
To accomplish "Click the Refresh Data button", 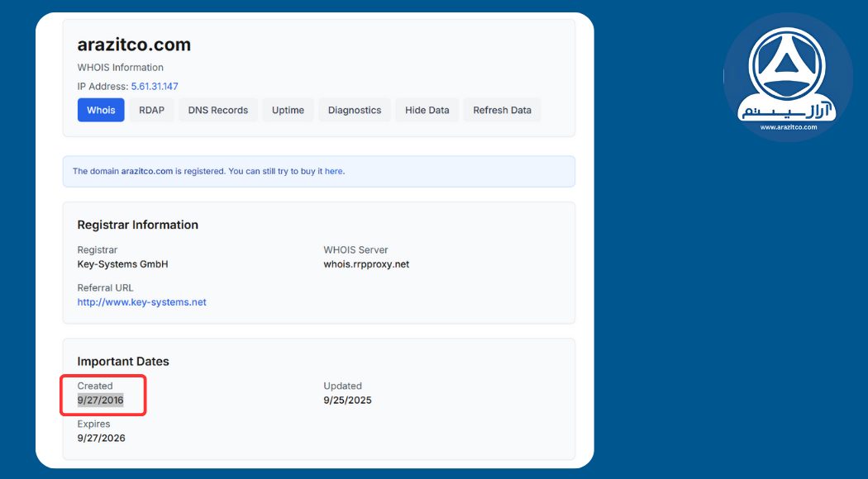I will (x=502, y=110).
